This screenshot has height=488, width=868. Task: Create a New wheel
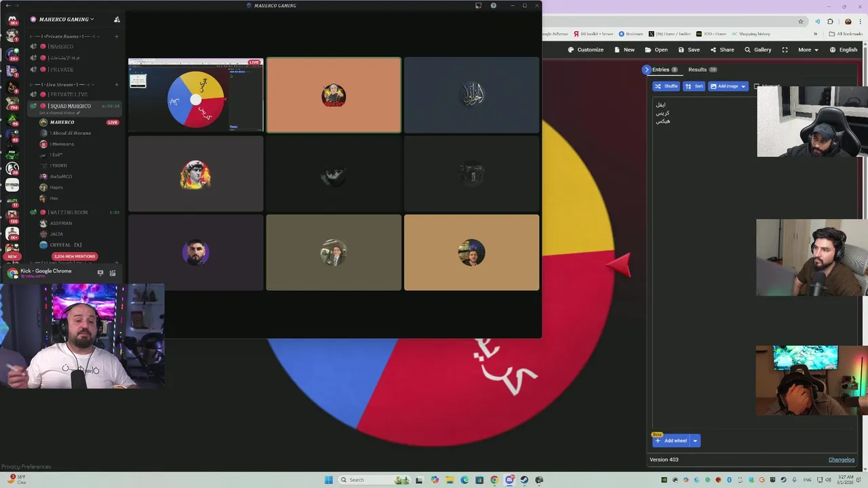tap(625, 49)
